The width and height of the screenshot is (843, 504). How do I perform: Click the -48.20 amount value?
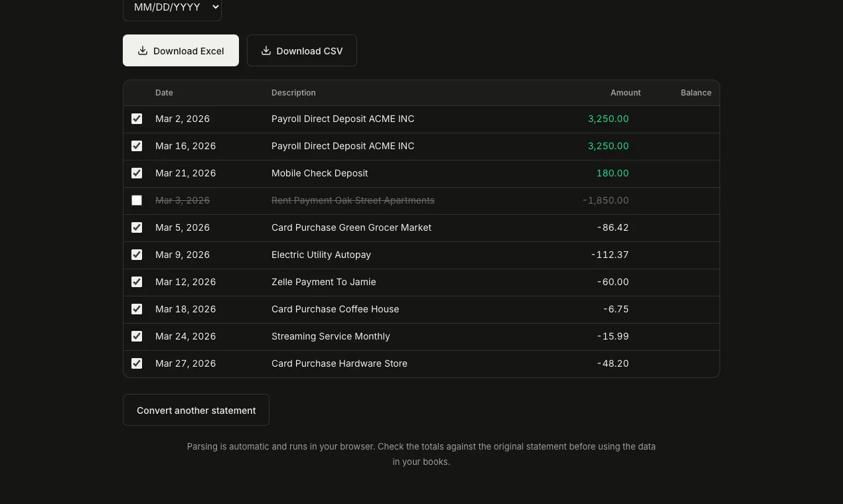coord(613,363)
